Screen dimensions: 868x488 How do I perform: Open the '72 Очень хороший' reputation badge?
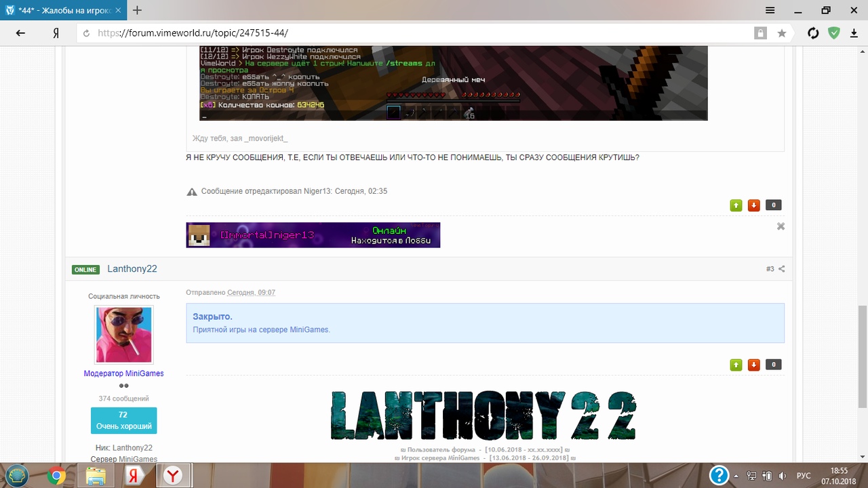[x=123, y=420]
